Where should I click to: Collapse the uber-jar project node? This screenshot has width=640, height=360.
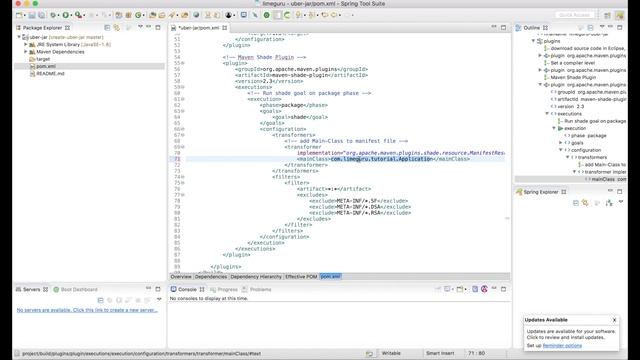point(19,37)
